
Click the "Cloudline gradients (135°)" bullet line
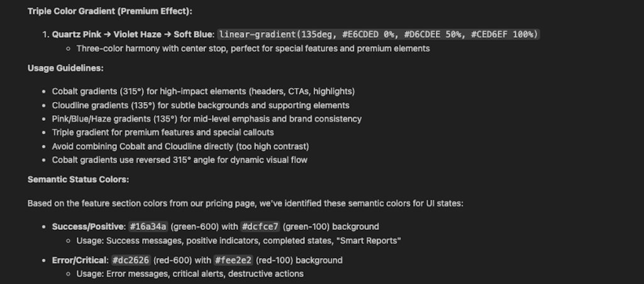coord(201,105)
